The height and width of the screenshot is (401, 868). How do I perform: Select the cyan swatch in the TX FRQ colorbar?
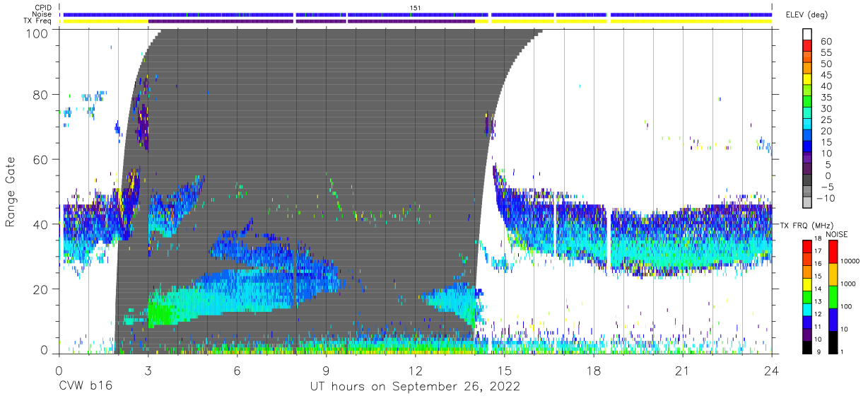(x=807, y=310)
